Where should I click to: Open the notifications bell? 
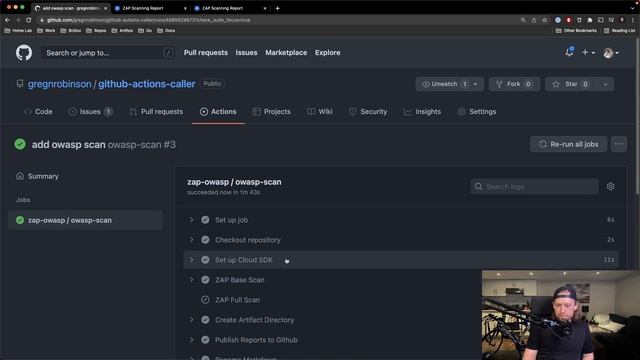point(569,52)
